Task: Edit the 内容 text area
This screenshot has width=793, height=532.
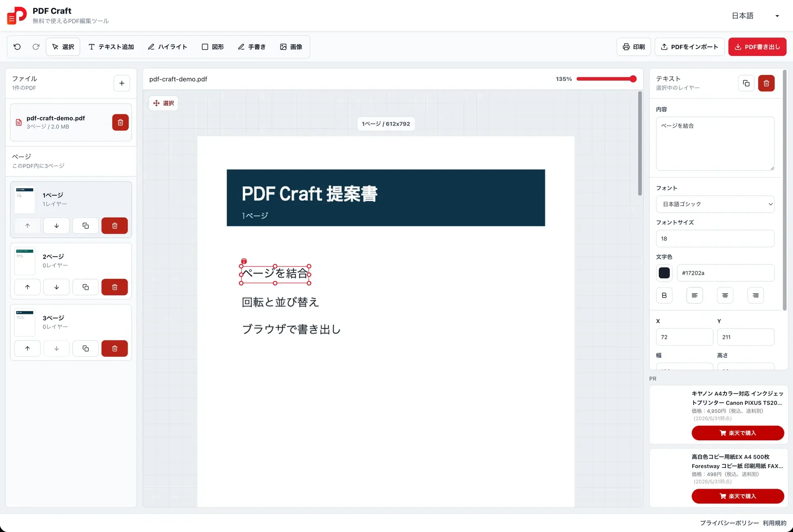Action: 715,144
